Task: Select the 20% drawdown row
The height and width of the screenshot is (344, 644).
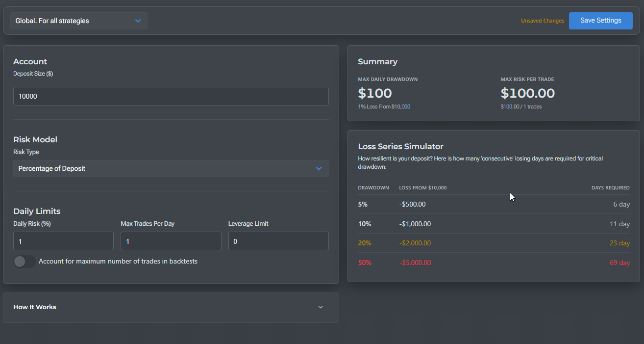Action: click(x=494, y=243)
